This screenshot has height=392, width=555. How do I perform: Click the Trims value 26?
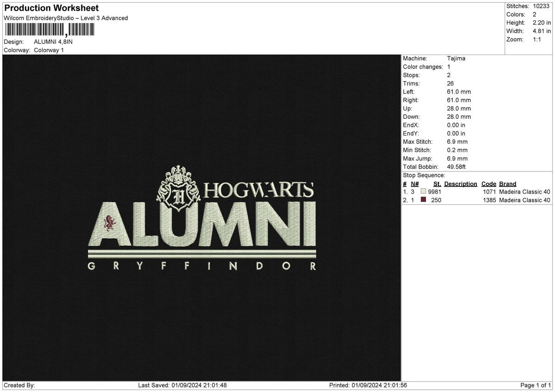pyautogui.click(x=450, y=83)
